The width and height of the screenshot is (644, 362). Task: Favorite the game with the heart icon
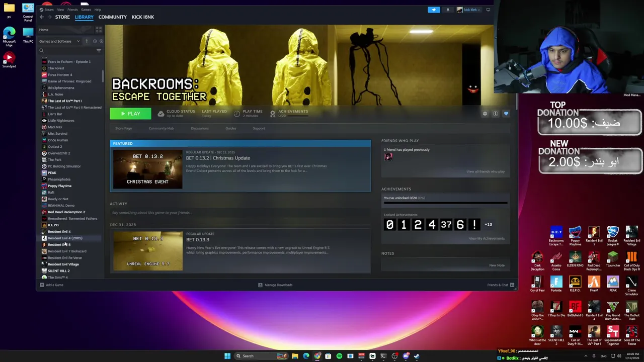[506, 114]
